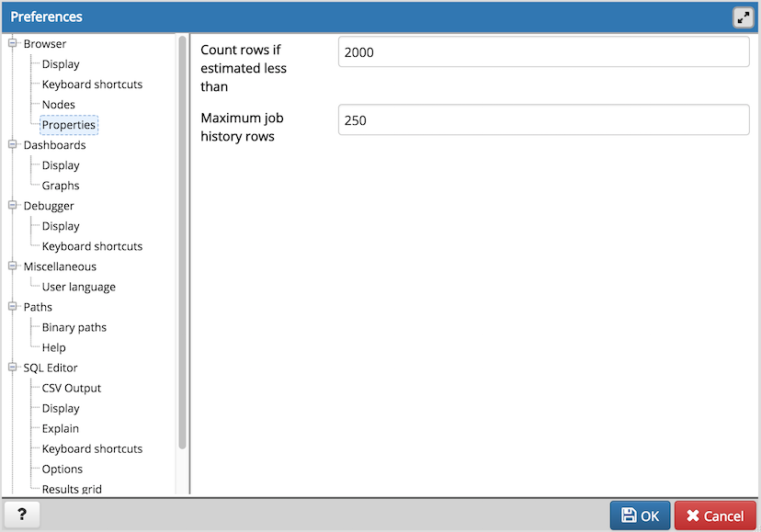
Task: Focus the Maximum job history rows field
Action: [x=543, y=120]
